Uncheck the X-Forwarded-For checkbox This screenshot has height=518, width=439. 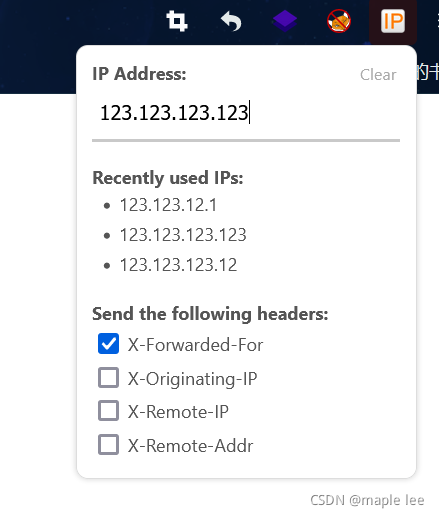pos(108,344)
